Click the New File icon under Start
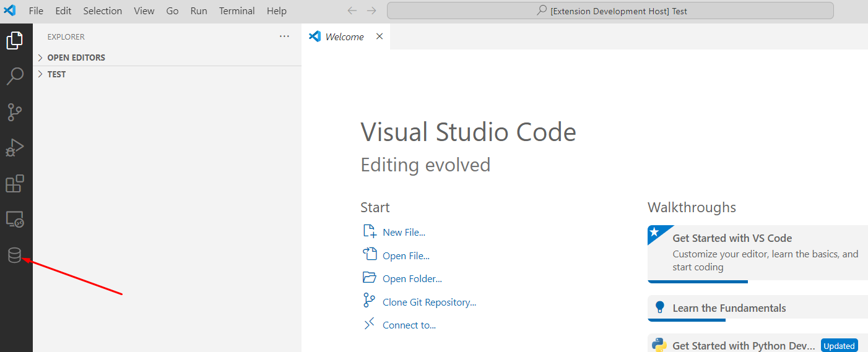Viewport: 868px width, 352px height. [370, 232]
